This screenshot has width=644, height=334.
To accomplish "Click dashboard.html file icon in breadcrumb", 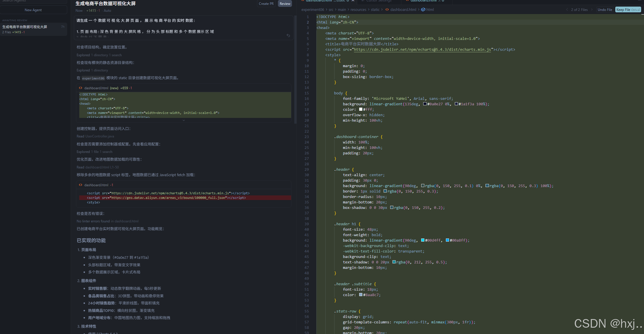I will click(x=387, y=10).
